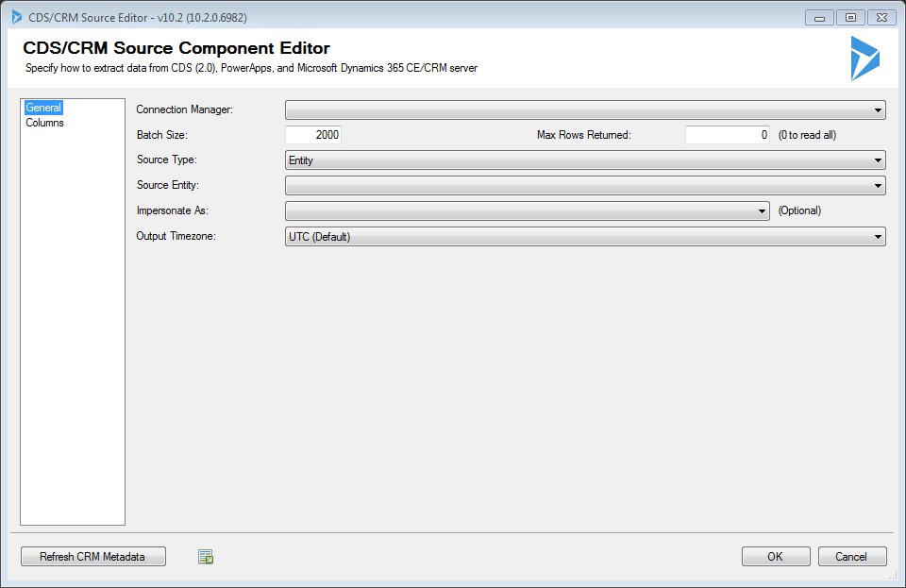Click the Dynamics logo in the header
Viewport: 906px width, 588px height.
(865, 59)
